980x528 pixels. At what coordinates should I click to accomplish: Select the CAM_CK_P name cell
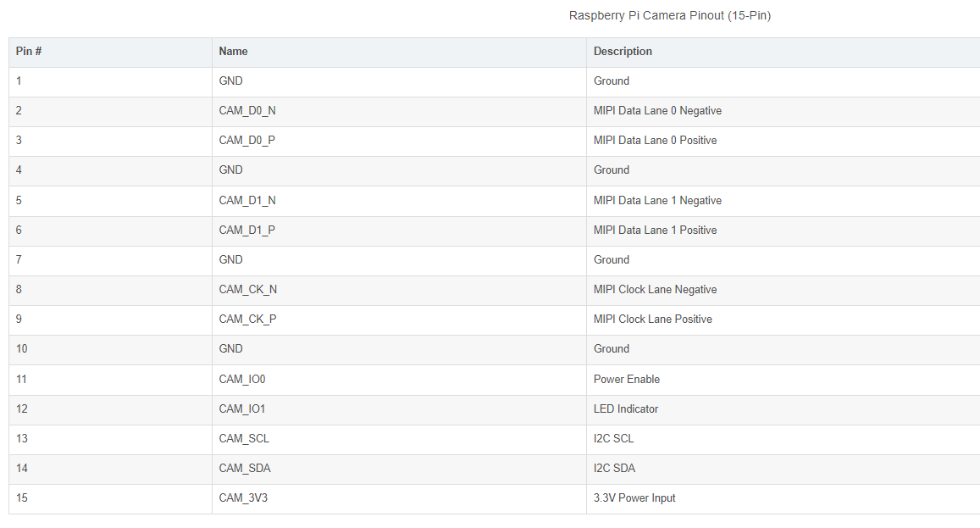(x=248, y=320)
